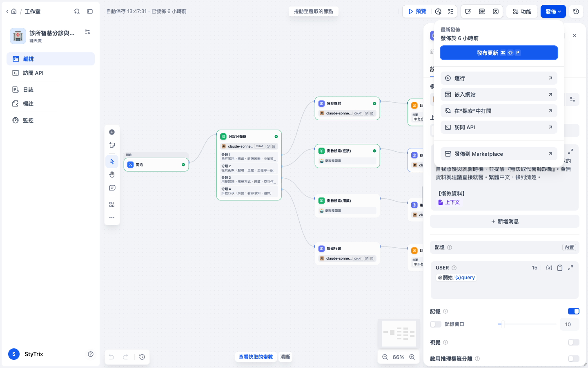Click 新增消息 to add a message
The width and height of the screenshot is (588, 368).
[x=505, y=221]
